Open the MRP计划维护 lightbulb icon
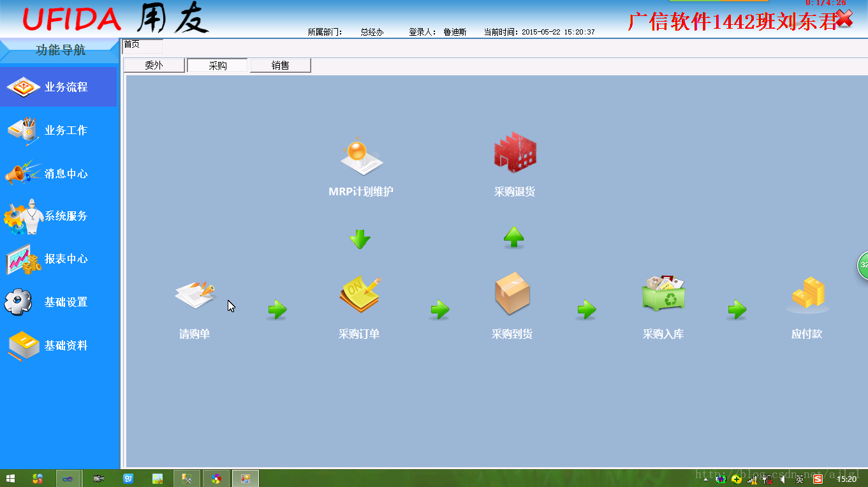Image resolution: width=868 pixels, height=487 pixels. click(361, 156)
